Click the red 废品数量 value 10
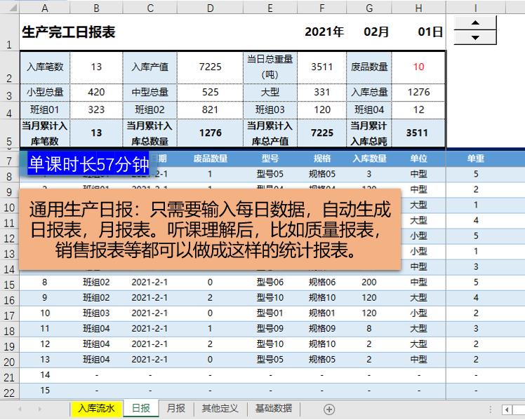The image size is (525, 420). [x=418, y=67]
